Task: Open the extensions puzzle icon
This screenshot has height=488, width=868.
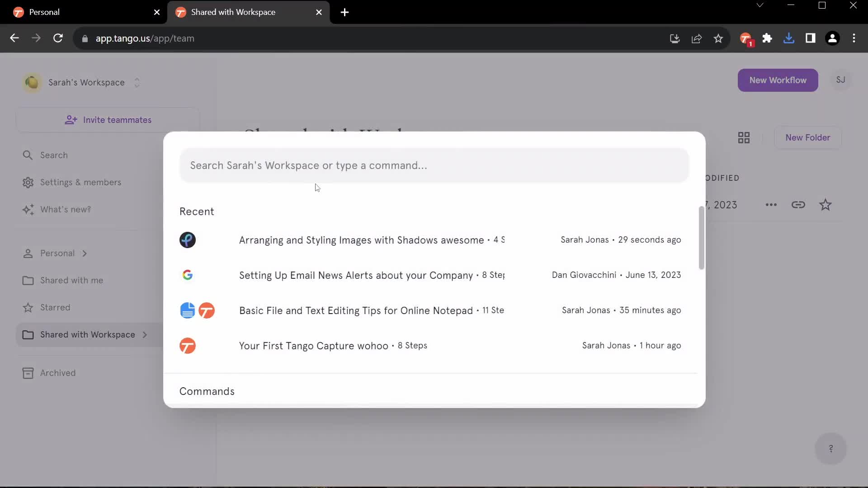Action: tap(767, 38)
